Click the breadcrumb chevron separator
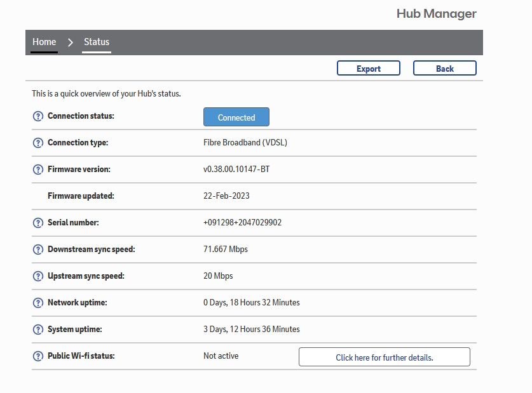The image size is (532, 393). click(71, 43)
